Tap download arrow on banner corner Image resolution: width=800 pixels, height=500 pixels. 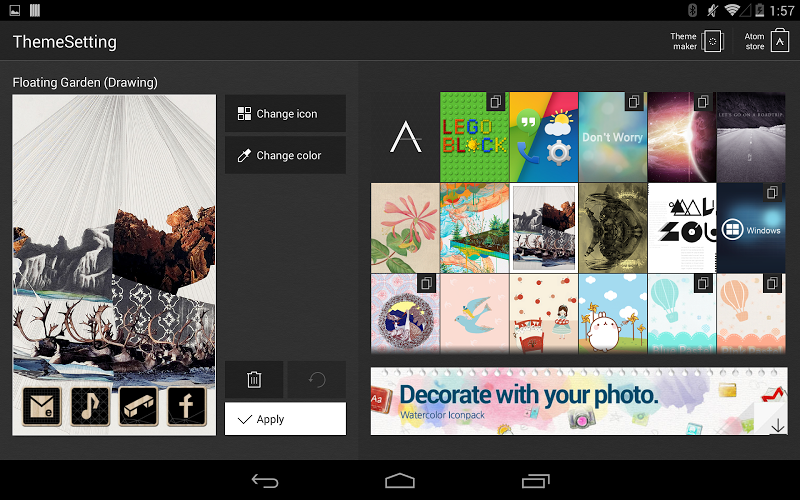pos(778,425)
